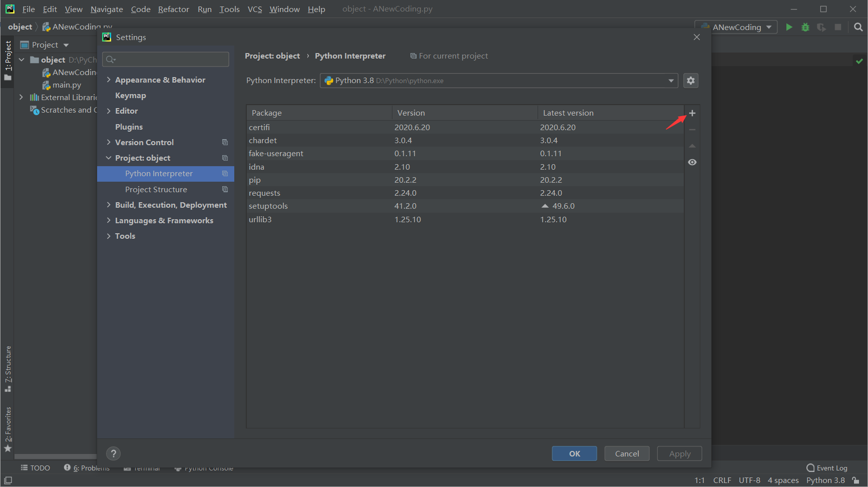Expand the Tools settings section

109,236
